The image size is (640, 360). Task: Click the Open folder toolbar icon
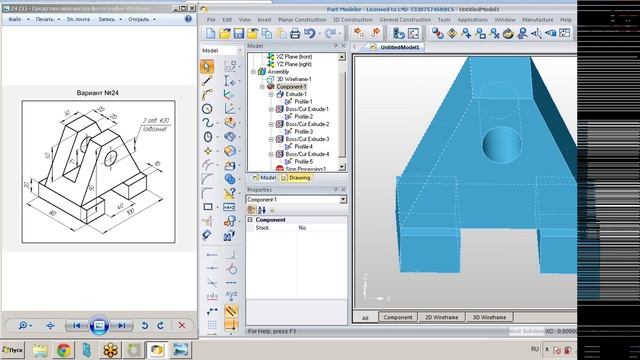coord(224,33)
